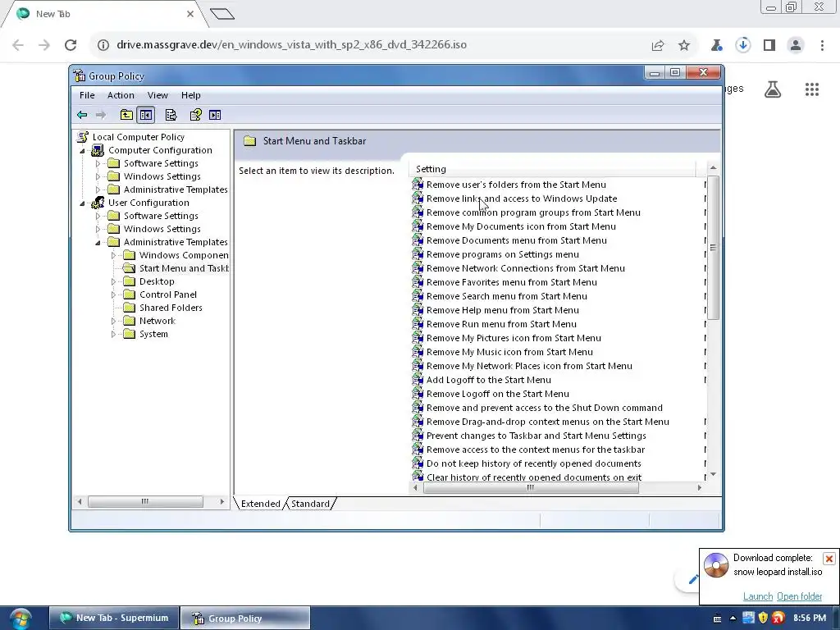Select 'Prevent changes to Taskbar and Start Menu Settings'
Viewport: 840px width, 630px height.
(x=536, y=436)
